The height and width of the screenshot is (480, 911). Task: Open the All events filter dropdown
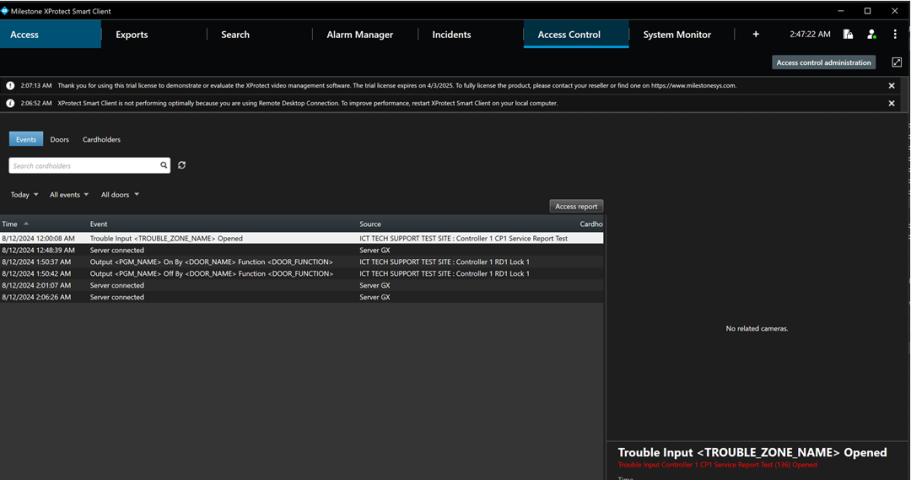[x=69, y=195]
